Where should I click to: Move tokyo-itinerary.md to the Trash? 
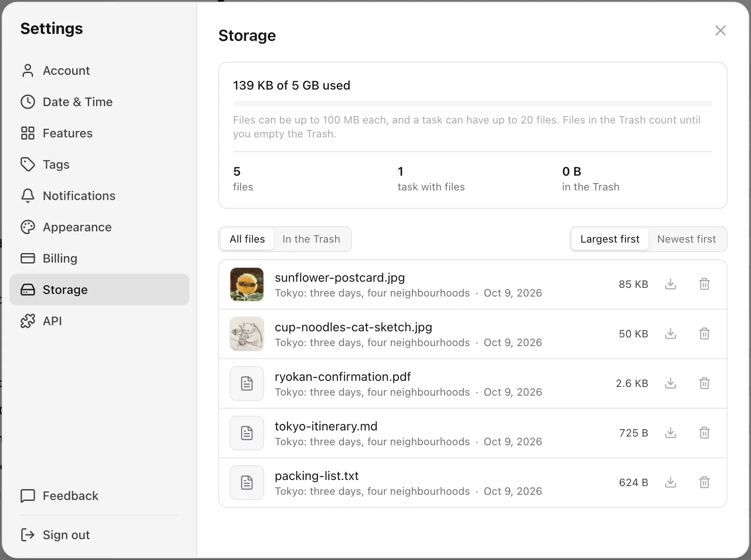(x=704, y=433)
